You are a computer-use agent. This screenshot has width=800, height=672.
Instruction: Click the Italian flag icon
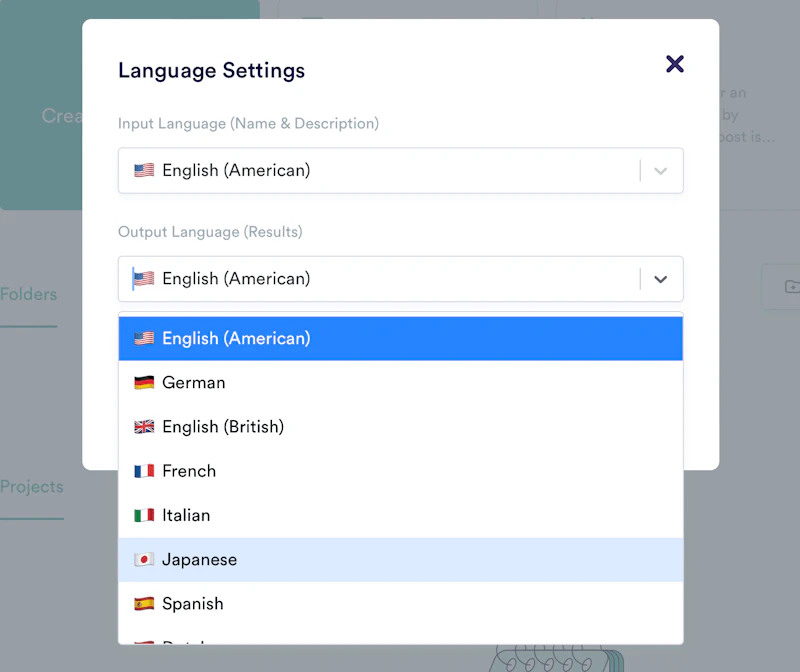[x=144, y=515]
